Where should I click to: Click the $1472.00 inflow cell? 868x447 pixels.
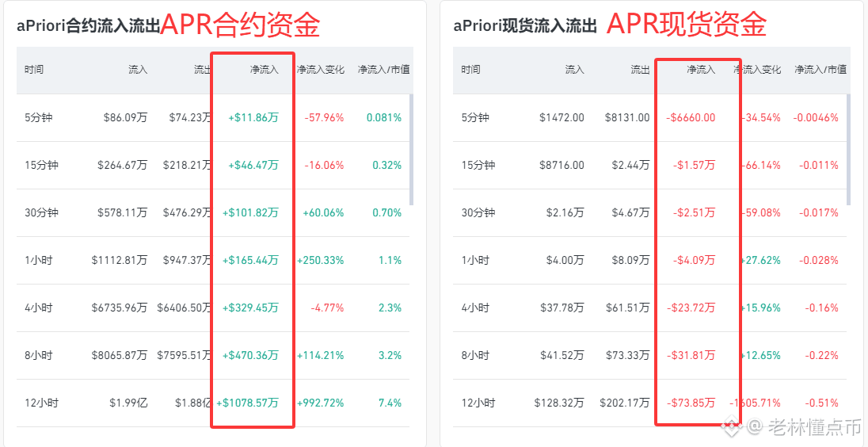point(561,117)
